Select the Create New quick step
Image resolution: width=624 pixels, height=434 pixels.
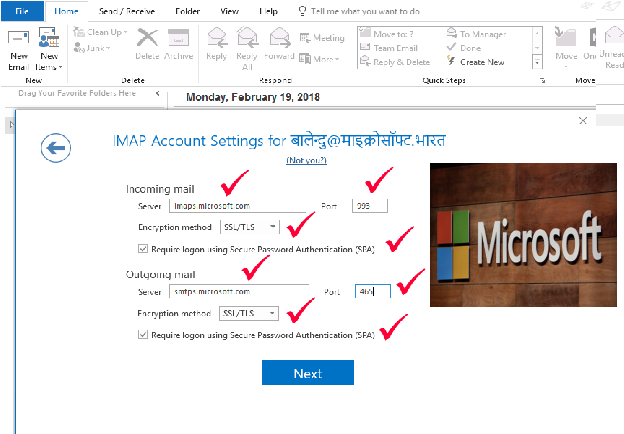click(x=476, y=62)
